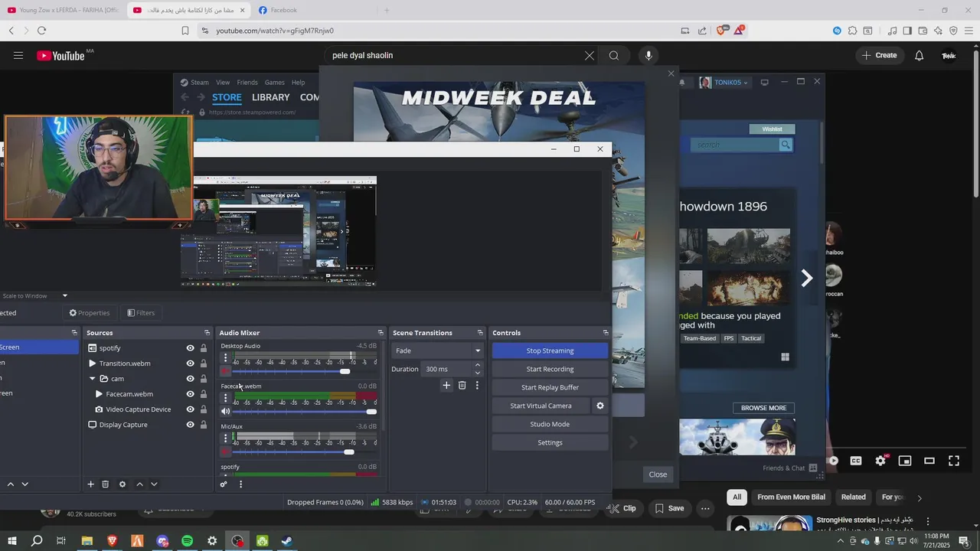The image size is (980, 551).
Task: Open Steam's View menu
Action: pos(223,83)
